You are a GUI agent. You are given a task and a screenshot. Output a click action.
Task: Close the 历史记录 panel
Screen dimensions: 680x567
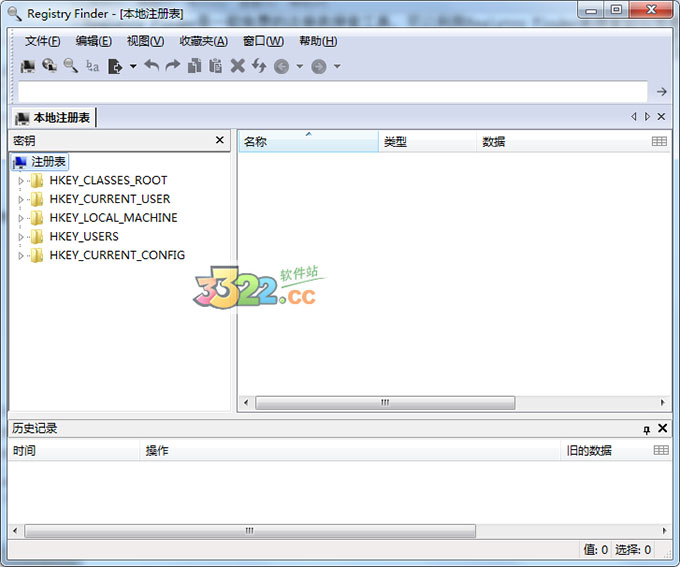coord(662,428)
